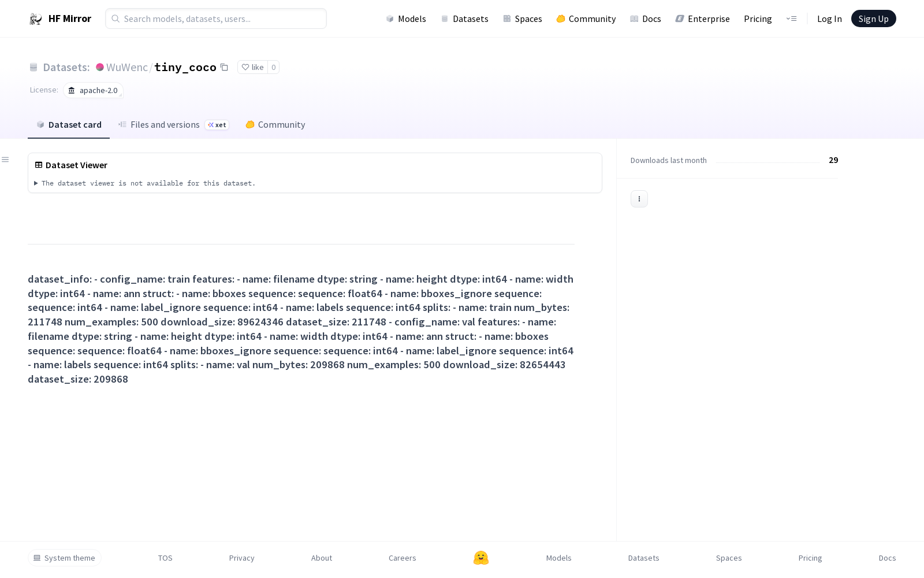Open the dataset Community tab
Viewport: 924px width, 578px height.
point(275,125)
